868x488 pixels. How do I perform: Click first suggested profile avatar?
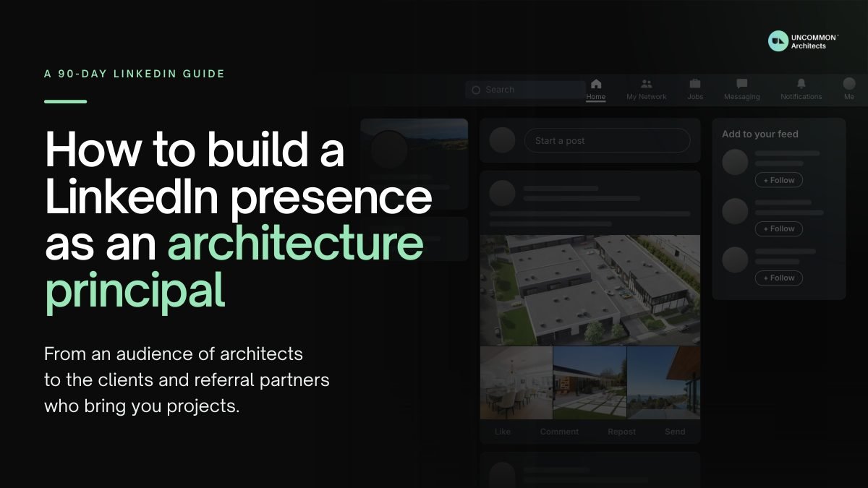click(735, 163)
